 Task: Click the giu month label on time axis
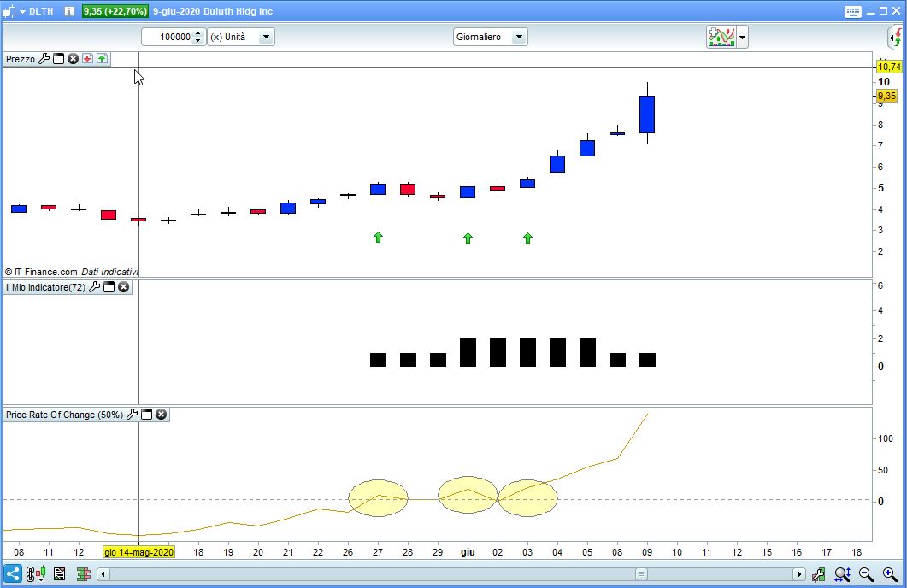click(x=468, y=552)
